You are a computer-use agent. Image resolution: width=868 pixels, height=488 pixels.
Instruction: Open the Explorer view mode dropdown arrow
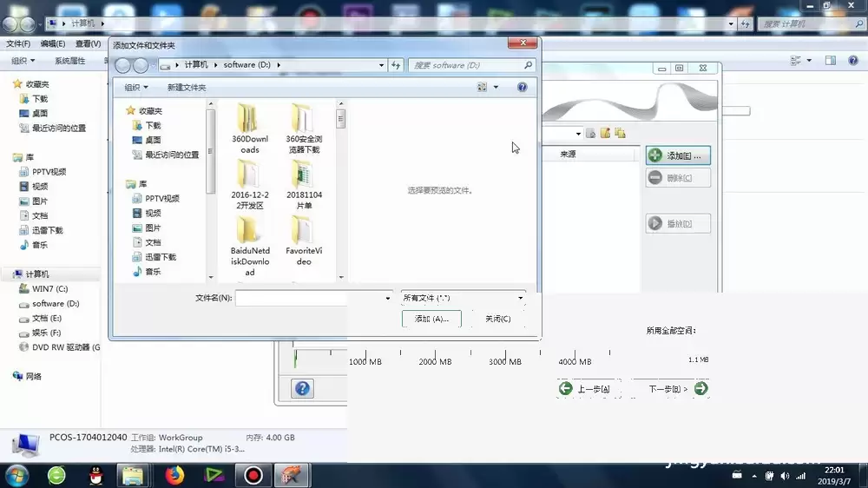coord(809,61)
